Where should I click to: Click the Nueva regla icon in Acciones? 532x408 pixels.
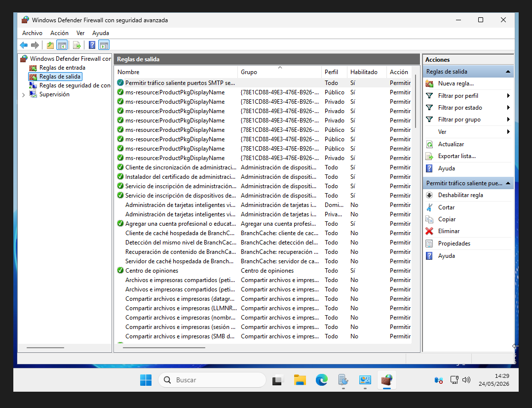[x=429, y=83]
